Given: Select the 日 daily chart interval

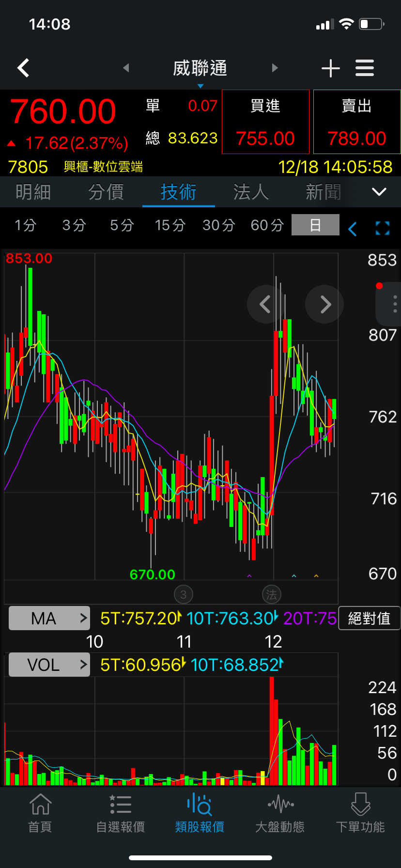Looking at the screenshot, I should click(315, 225).
